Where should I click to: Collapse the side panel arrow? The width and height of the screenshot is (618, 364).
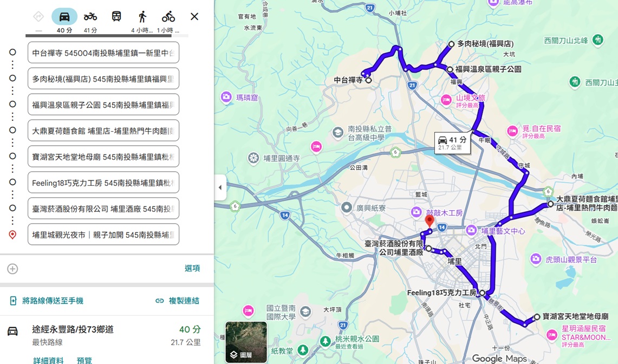pyautogui.click(x=220, y=187)
